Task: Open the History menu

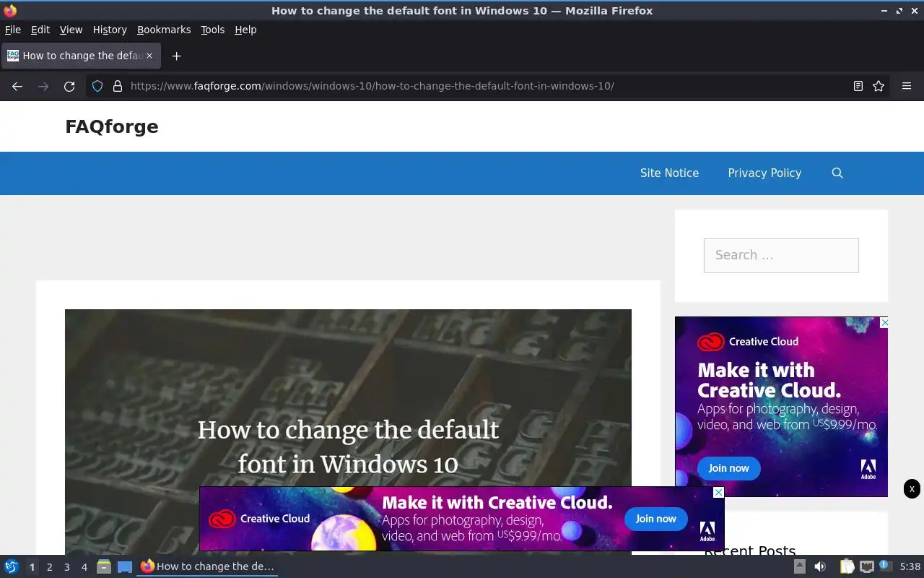Action: [110, 30]
